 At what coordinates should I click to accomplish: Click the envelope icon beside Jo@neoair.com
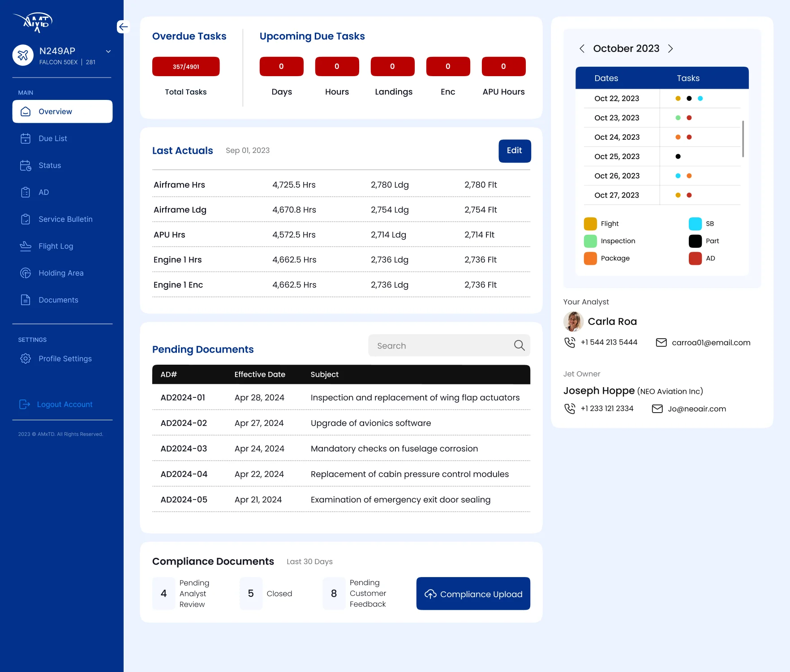[x=657, y=409]
